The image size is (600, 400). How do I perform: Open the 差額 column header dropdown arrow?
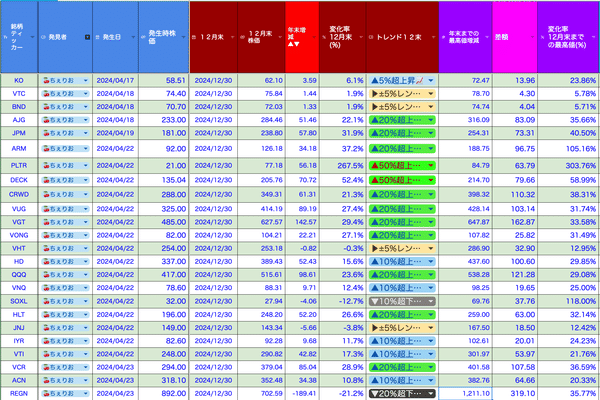point(532,37)
